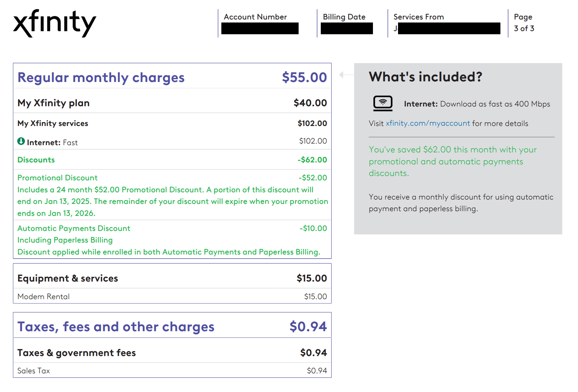Viewport: 578px width, 392px height.
Task: Click the $55.00 regular monthly total
Action: pos(304,78)
